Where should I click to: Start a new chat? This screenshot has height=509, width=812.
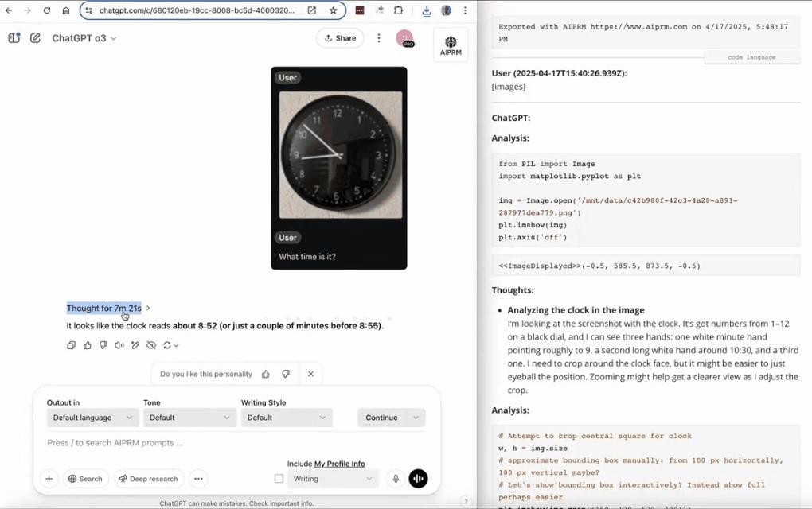[x=35, y=37]
